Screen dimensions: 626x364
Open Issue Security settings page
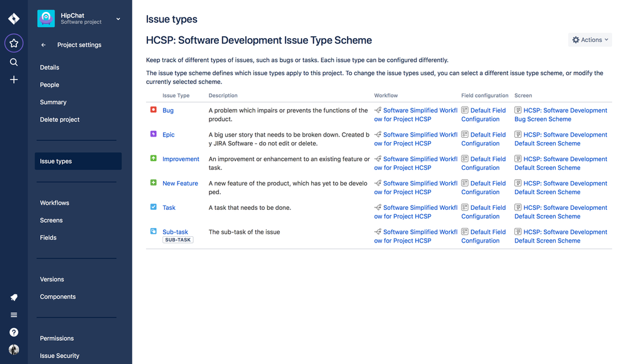pyautogui.click(x=60, y=356)
